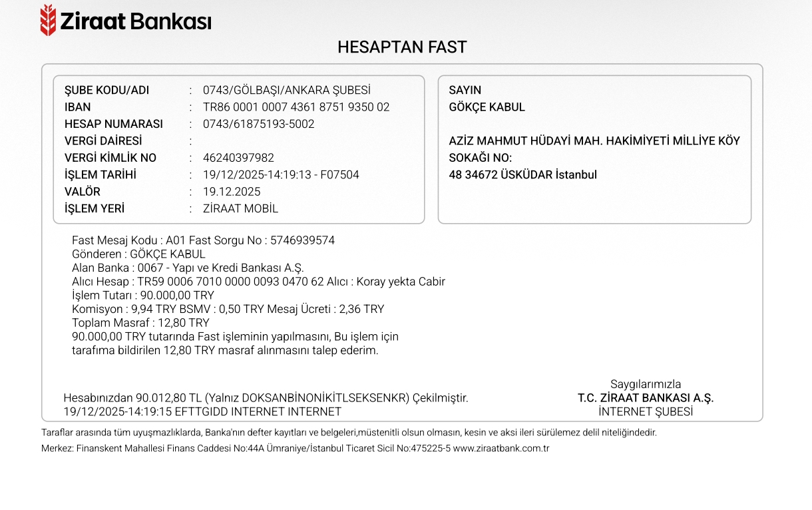The height and width of the screenshot is (510, 812).
Task: Click the ŞUBE KODU/ADI label
Action: (107, 91)
